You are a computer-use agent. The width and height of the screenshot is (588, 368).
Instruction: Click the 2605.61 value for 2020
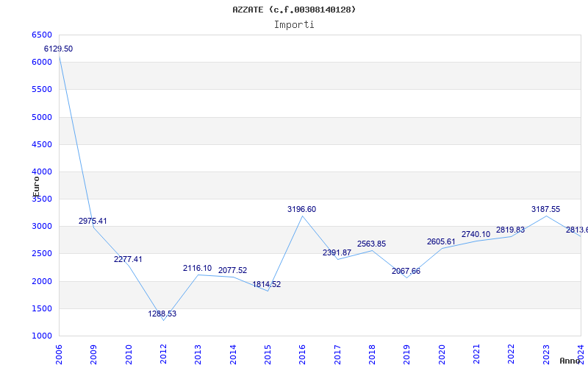pos(441,241)
